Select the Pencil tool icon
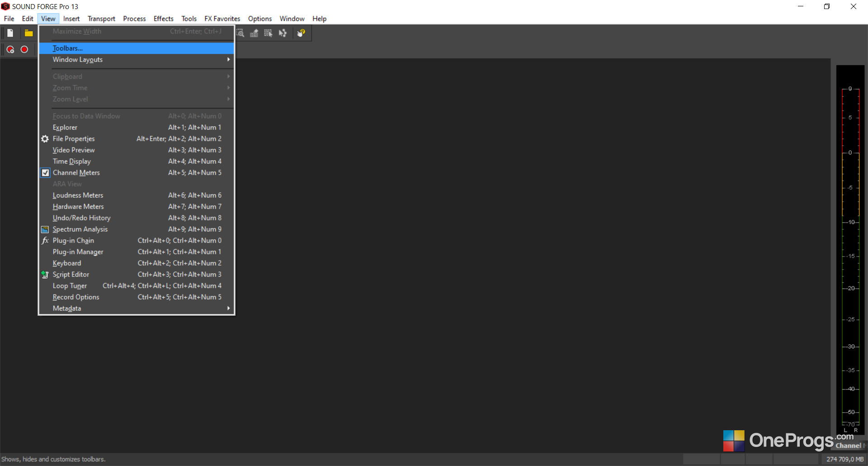The image size is (868, 466). point(254,33)
